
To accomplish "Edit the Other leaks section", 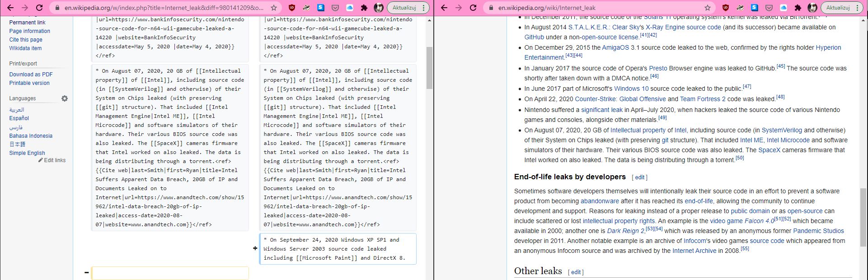I will point(576,272).
